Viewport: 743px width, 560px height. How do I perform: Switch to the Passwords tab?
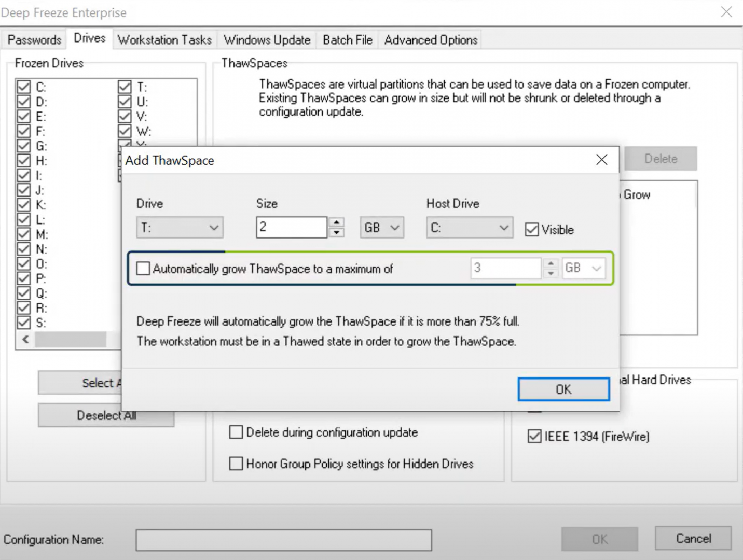[34, 40]
